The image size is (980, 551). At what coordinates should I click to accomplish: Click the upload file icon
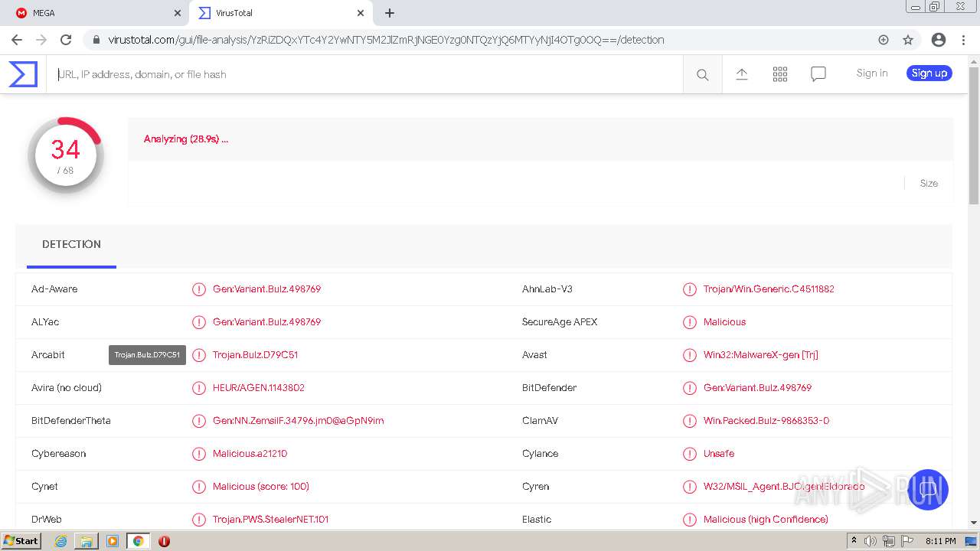click(x=741, y=73)
